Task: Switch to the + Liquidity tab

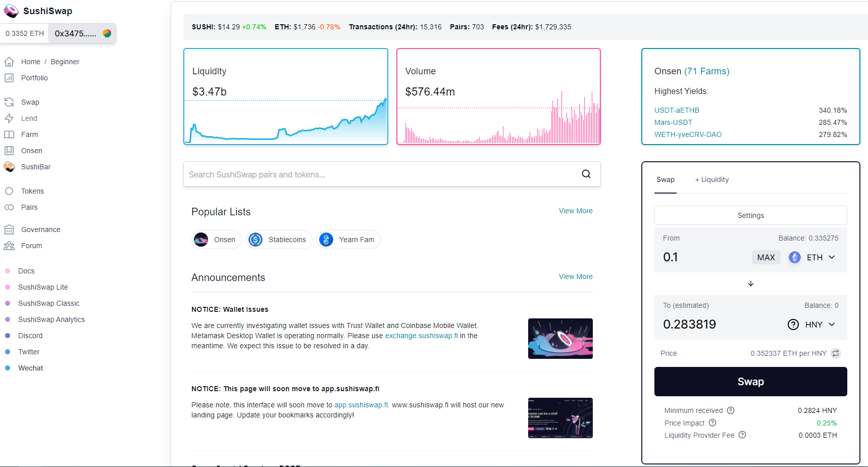Action: [712, 179]
